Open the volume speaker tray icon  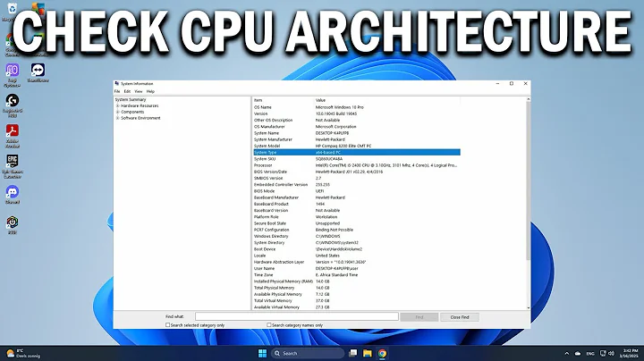point(611,353)
